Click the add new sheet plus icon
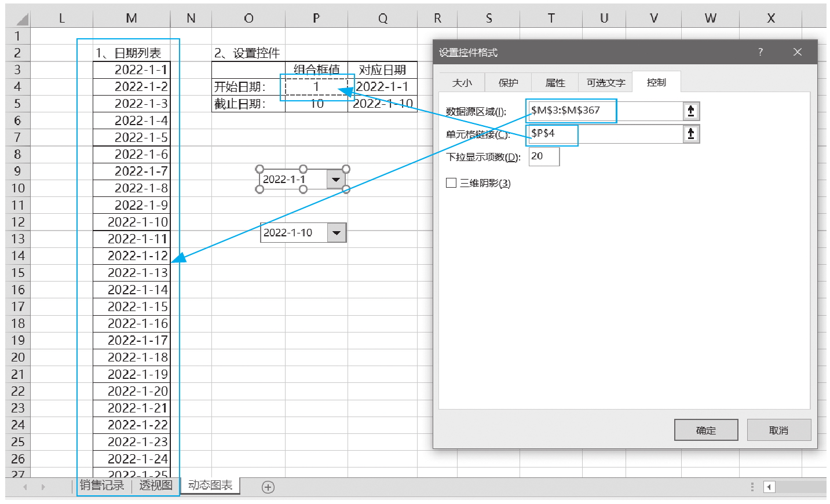This screenshot has width=830, height=504. 268,487
